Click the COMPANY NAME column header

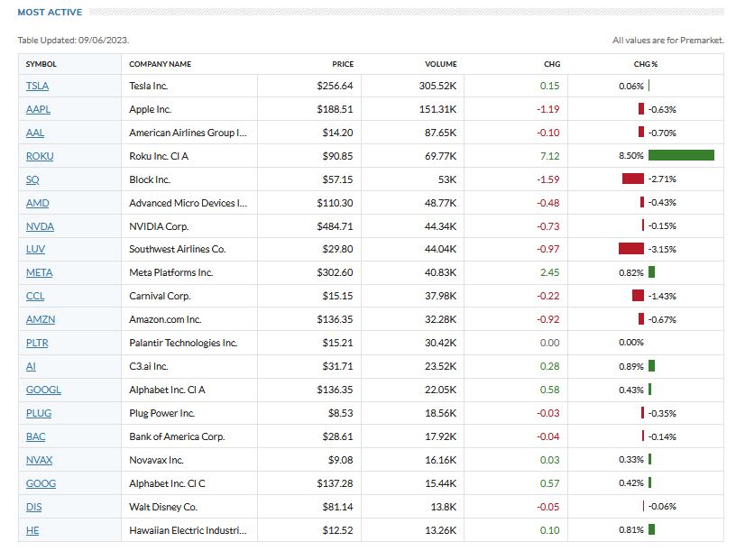point(160,64)
